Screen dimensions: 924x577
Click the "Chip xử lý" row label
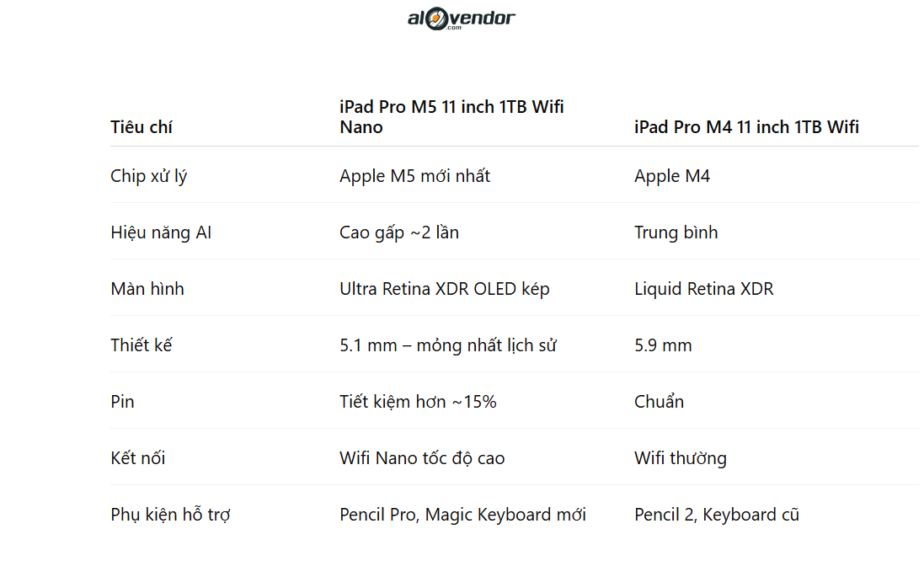(148, 176)
